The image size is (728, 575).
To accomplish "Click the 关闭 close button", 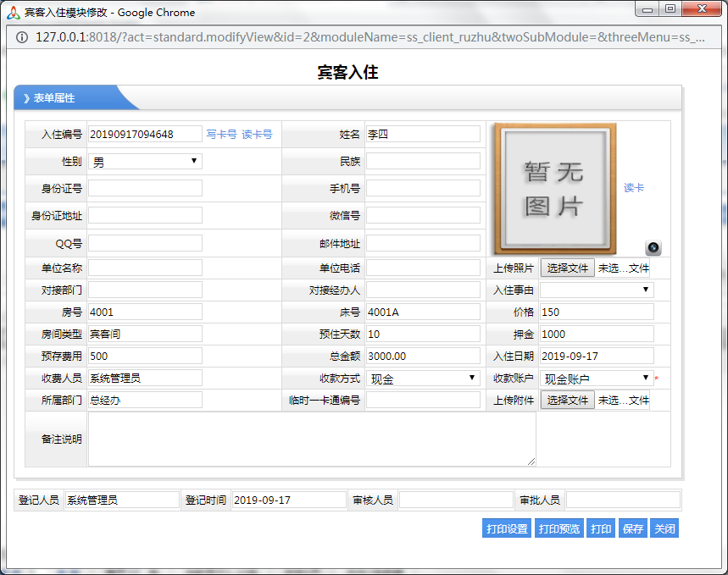I will (x=664, y=528).
